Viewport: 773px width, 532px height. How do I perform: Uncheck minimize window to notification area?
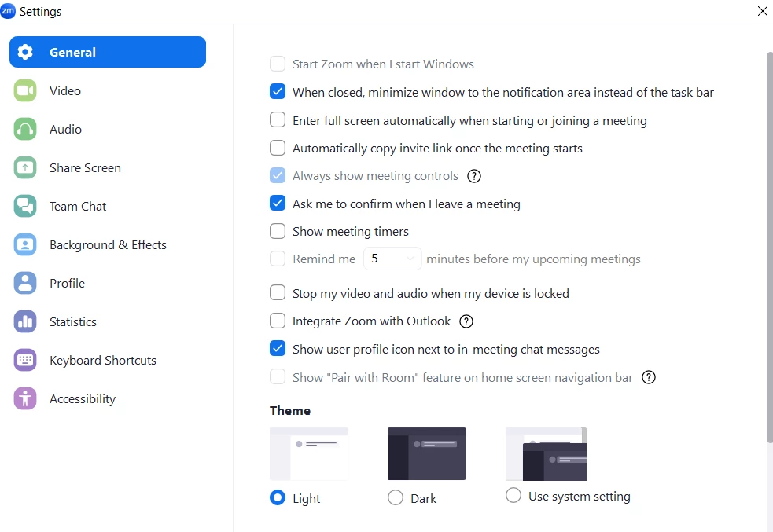pyautogui.click(x=278, y=92)
